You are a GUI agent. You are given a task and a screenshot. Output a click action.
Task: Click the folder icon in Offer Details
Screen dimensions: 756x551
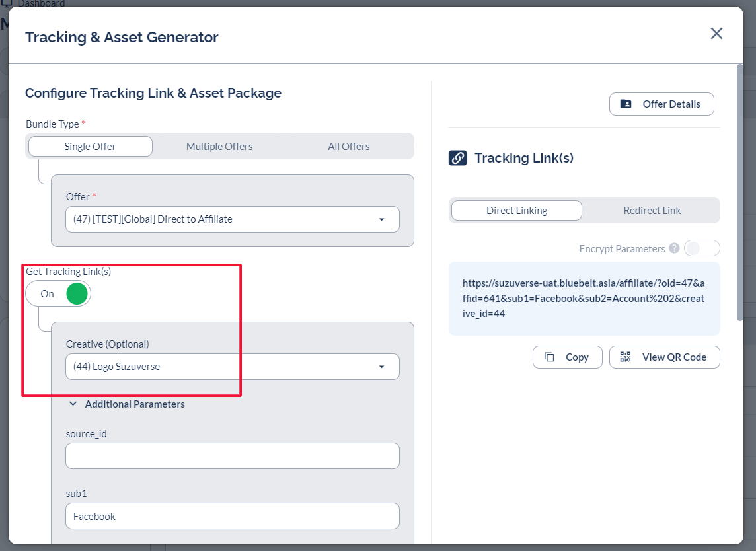click(x=625, y=104)
